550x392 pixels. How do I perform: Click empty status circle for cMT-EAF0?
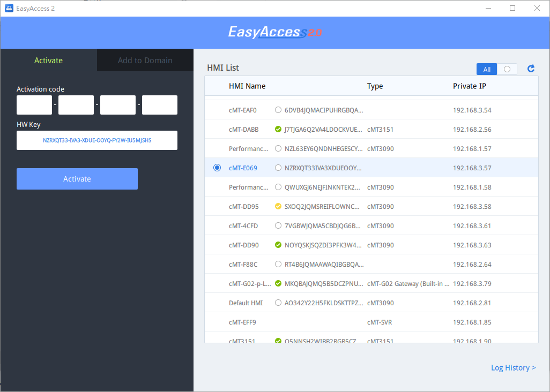tap(278, 110)
